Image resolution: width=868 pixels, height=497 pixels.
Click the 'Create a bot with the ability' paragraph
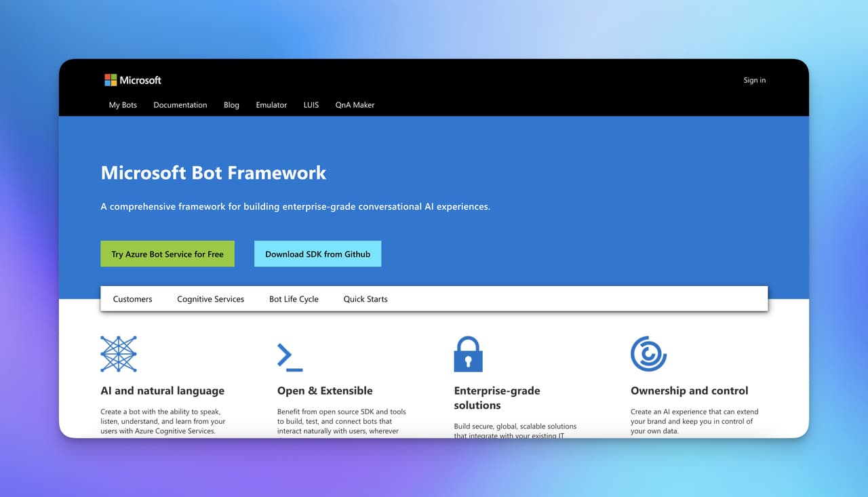[x=163, y=421]
